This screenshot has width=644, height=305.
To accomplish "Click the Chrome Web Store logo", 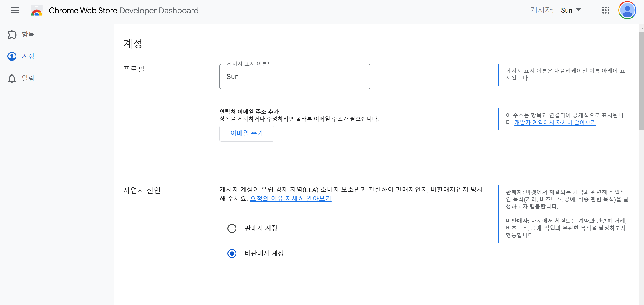I will [36, 11].
